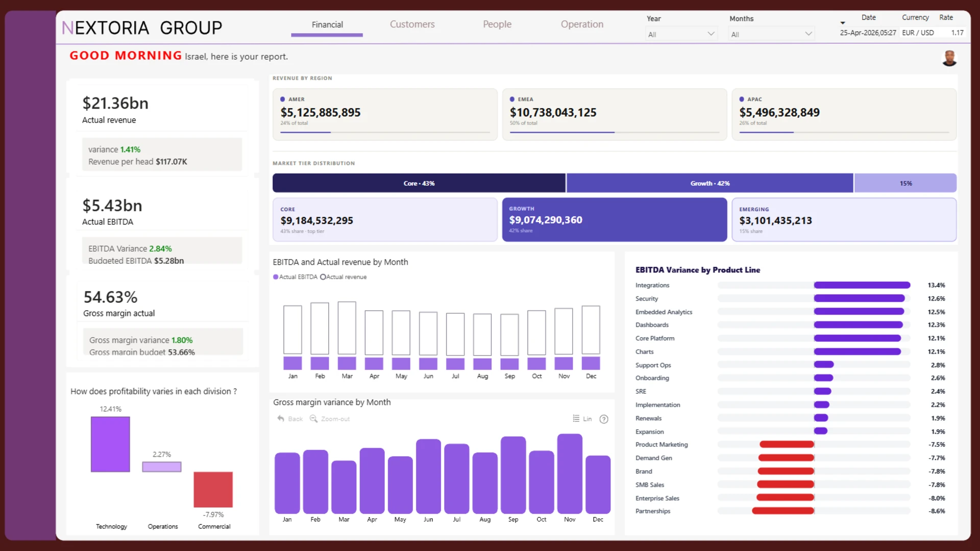Click the Nextoria Group logo
Viewport: 980px width, 551px height.
tap(142, 28)
